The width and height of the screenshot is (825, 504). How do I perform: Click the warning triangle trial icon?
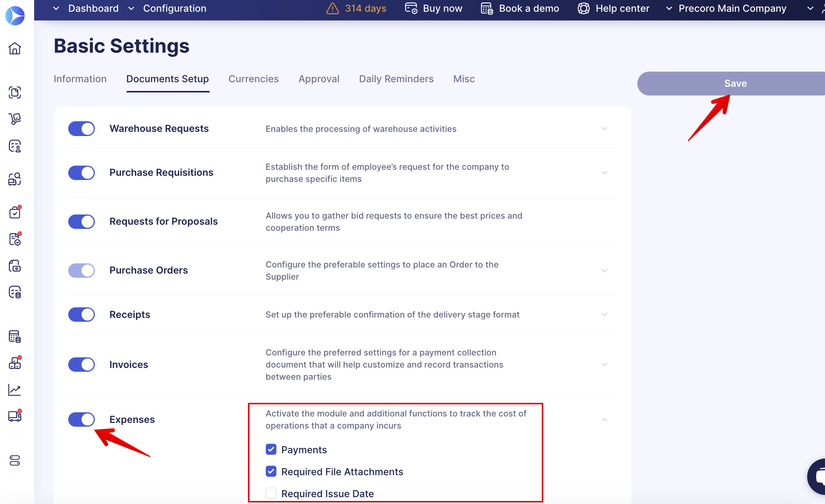pyautogui.click(x=333, y=8)
